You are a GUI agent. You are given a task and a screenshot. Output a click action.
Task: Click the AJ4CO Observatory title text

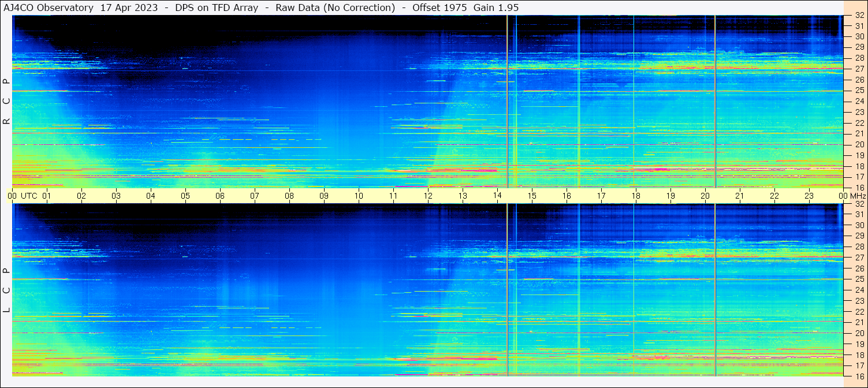pos(49,8)
